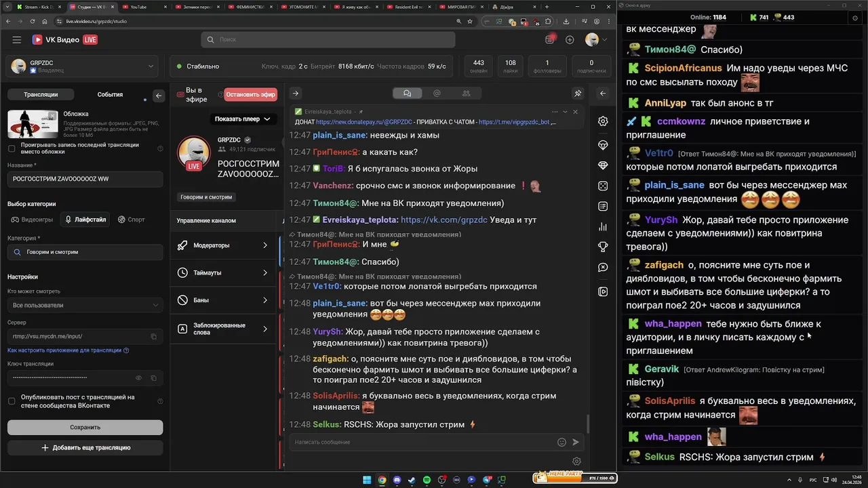This screenshot has width=868, height=488.
Task: Click the send message arrow icon
Action: (576, 442)
